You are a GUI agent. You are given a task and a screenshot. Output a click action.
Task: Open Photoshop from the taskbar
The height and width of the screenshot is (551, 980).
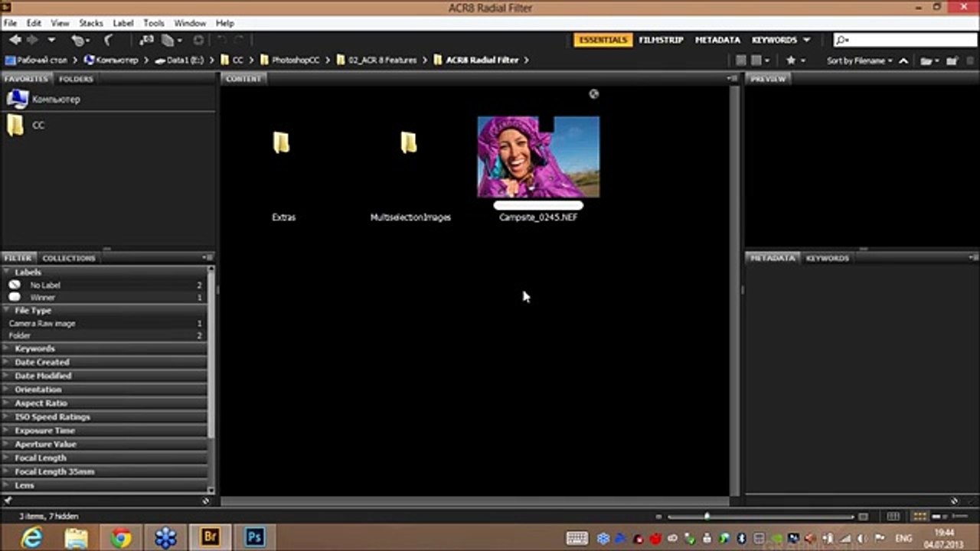pyautogui.click(x=255, y=537)
